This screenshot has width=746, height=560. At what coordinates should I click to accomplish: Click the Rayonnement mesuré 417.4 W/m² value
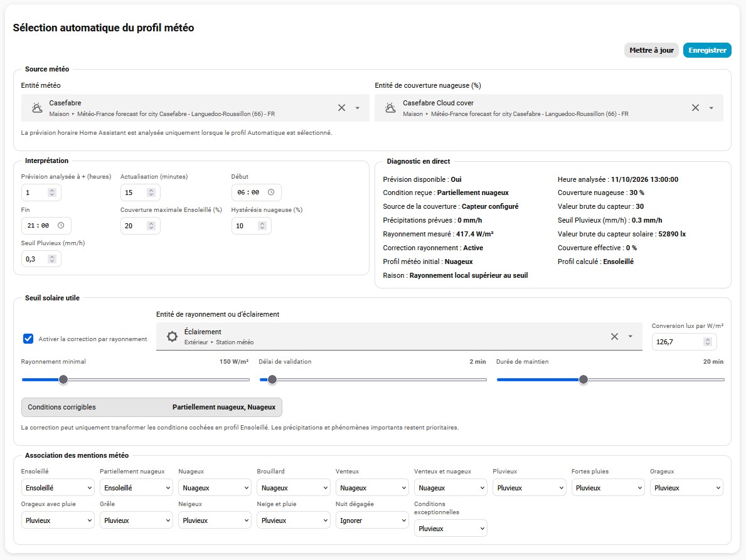[x=474, y=234]
